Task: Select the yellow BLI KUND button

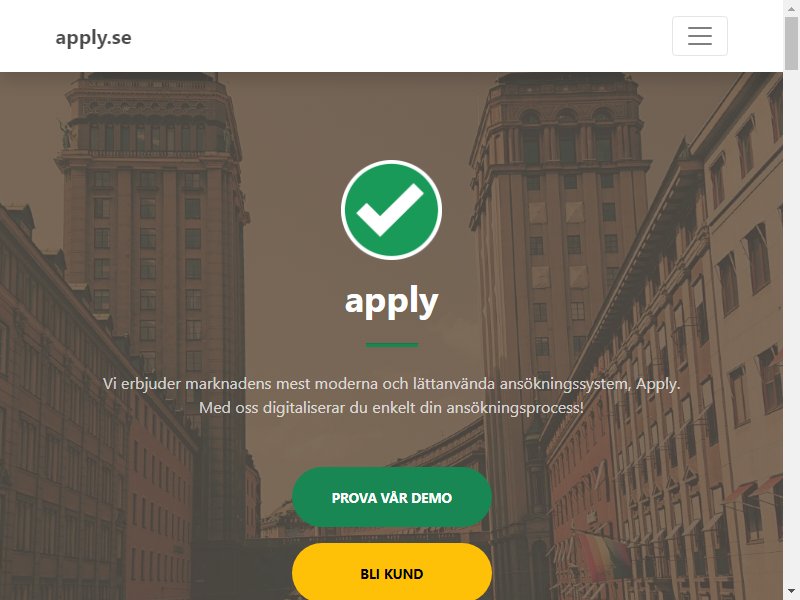Action: coord(392,572)
